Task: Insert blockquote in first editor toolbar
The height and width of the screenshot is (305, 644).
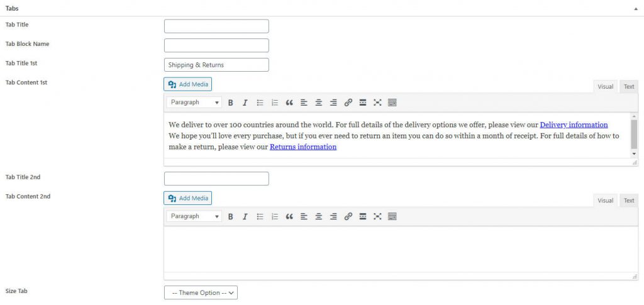Action: 289,103
